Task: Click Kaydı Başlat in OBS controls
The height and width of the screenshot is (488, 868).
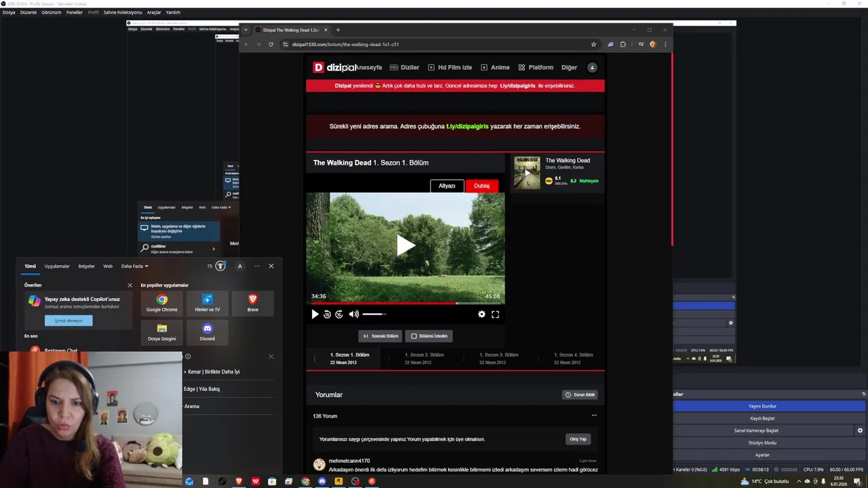Action: point(762,418)
